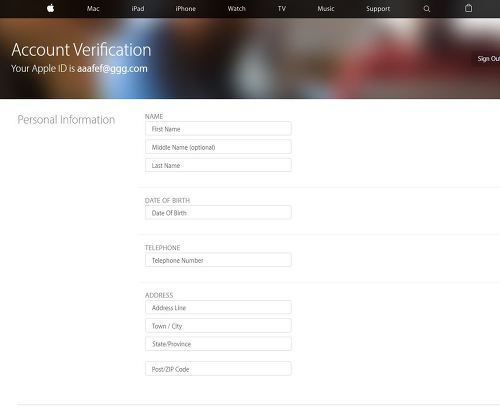Open the Music menu

(x=326, y=9)
